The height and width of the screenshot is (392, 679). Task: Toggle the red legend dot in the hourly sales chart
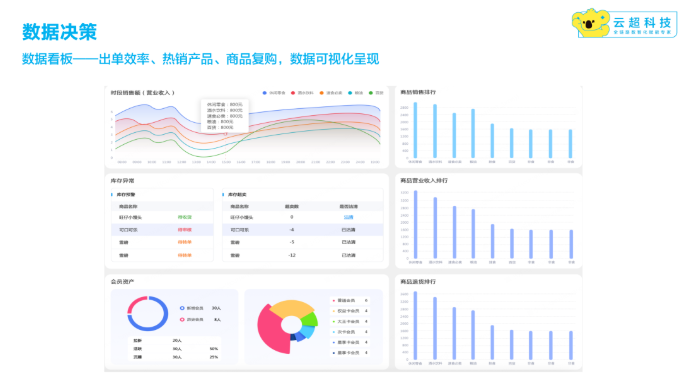coord(293,93)
